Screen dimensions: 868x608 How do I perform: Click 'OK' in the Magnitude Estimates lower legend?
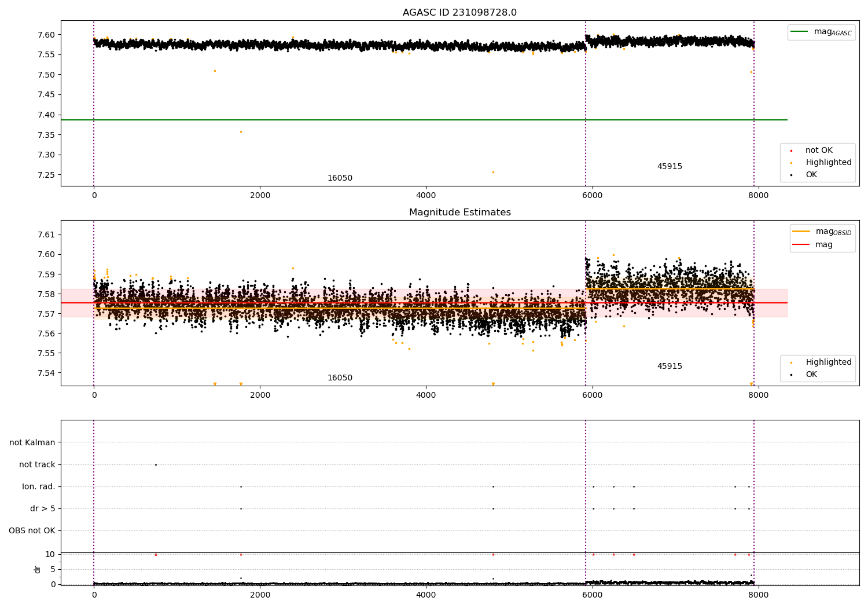click(811, 375)
